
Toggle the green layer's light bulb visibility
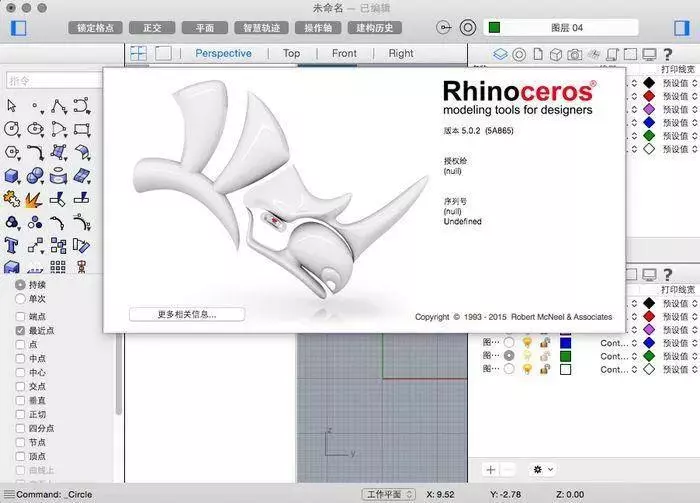pyautogui.click(x=526, y=355)
